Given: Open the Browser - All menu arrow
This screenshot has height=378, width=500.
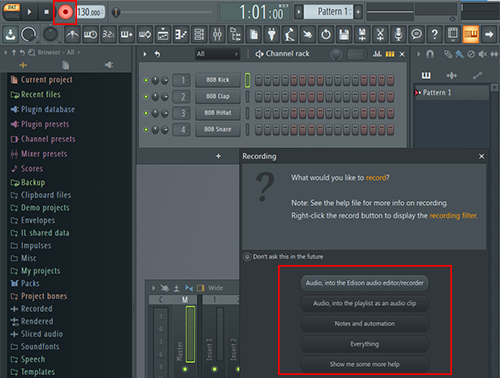Looking at the screenshot, I should [x=5, y=52].
